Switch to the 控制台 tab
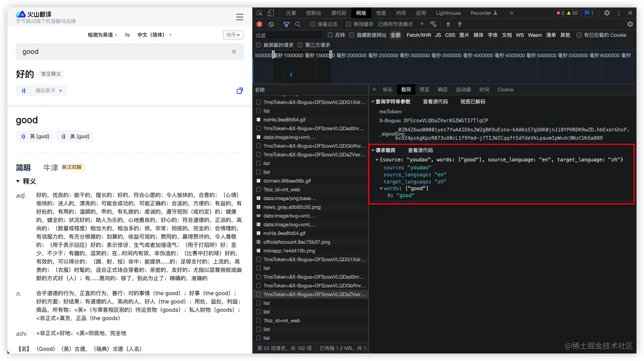The width and height of the screenshot is (644, 361). pos(313,13)
